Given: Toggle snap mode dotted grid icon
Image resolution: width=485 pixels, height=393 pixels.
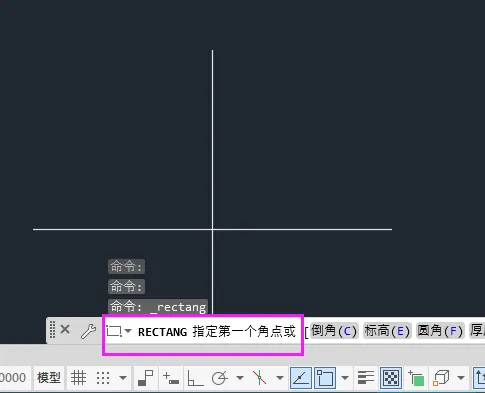Looking at the screenshot, I should coord(103,378).
